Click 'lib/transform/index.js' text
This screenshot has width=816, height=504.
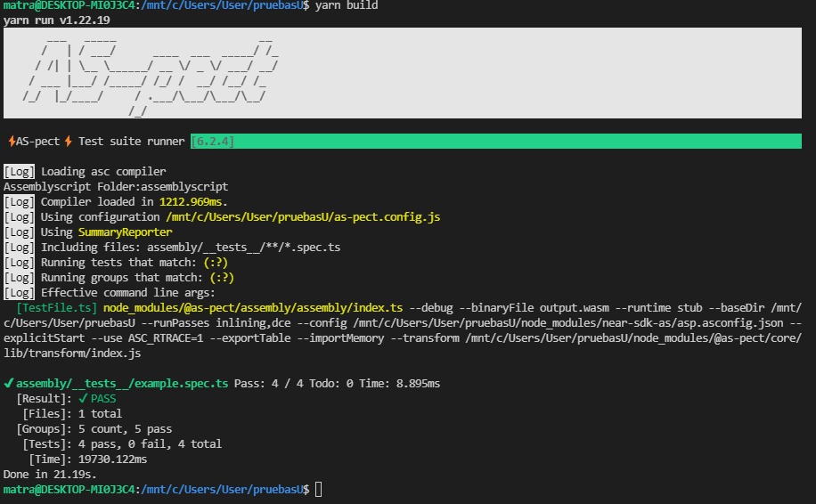(72, 354)
